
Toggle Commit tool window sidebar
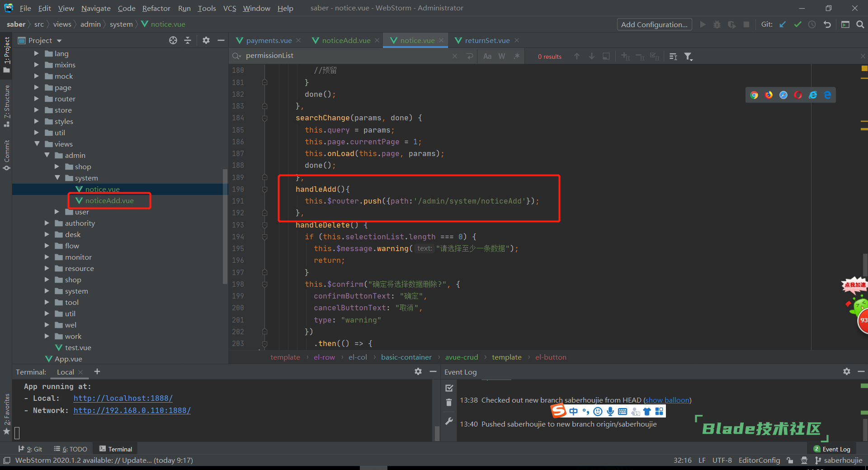pos(7,155)
